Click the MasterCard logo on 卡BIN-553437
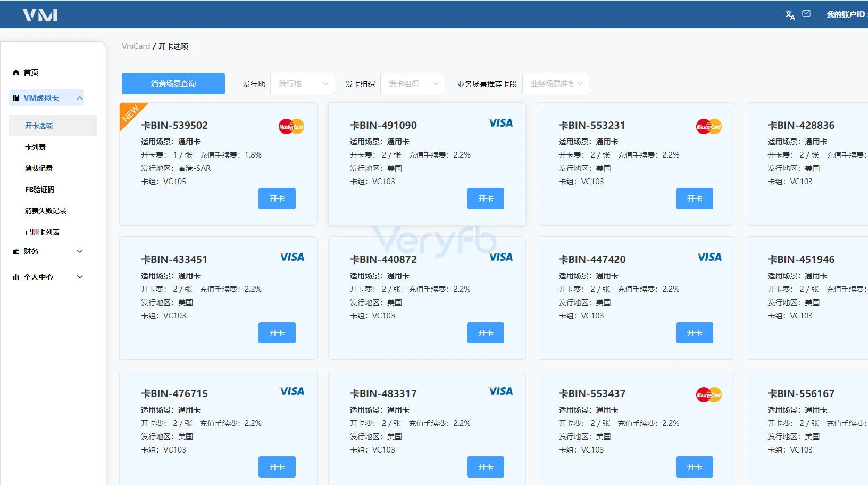 pyautogui.click(x=708, y=395)
